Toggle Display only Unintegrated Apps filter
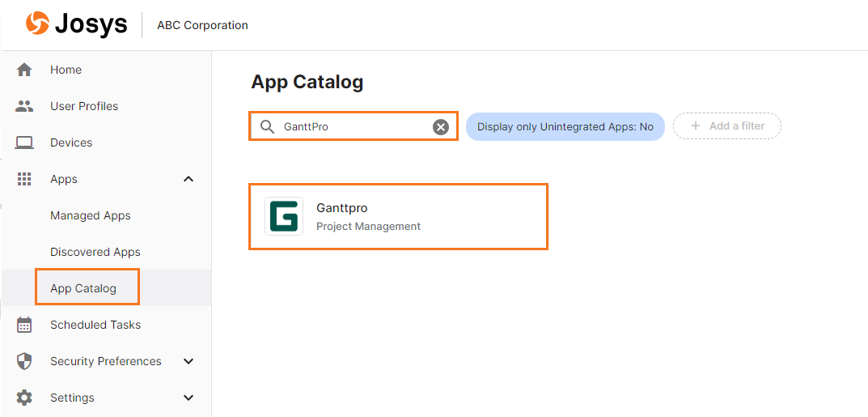Screen dimensions: 868x417 pos(565,127)
